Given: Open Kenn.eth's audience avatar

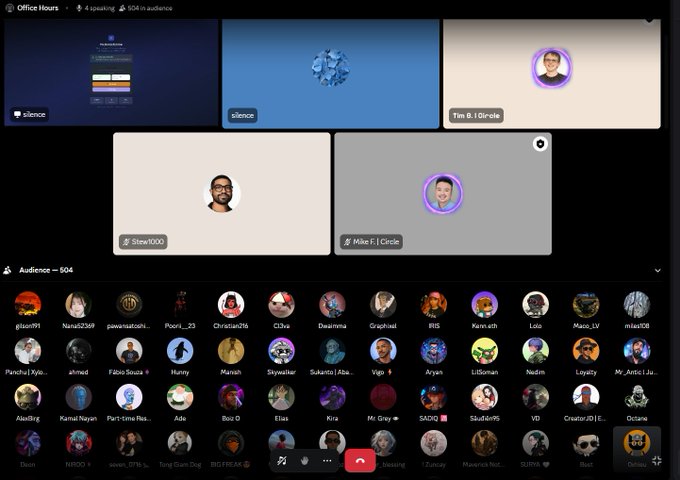Looking at the screenshot, I should click(x=484, y=304).
